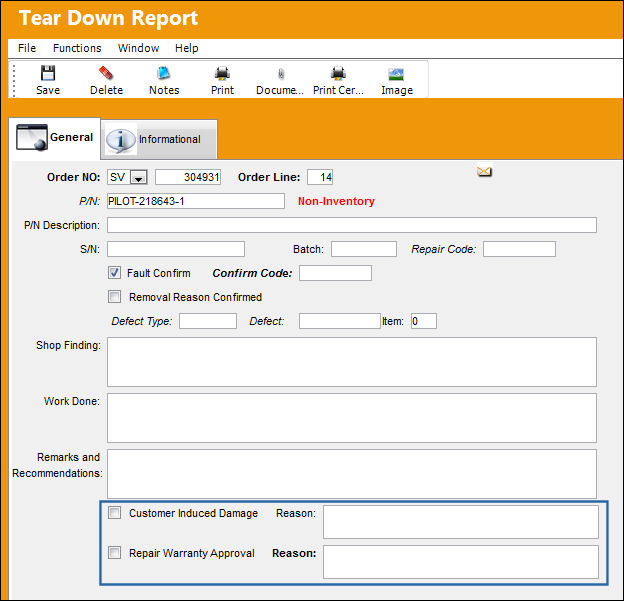Click the Confirm Code field
The width and height of the screenshot is (624, 601).
tap(335, 273)
